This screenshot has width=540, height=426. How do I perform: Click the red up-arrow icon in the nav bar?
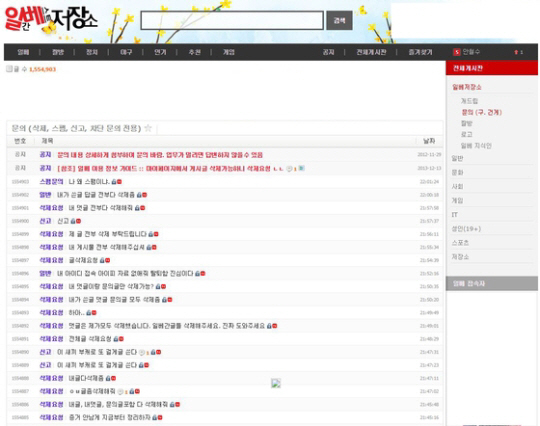point(516,52)
